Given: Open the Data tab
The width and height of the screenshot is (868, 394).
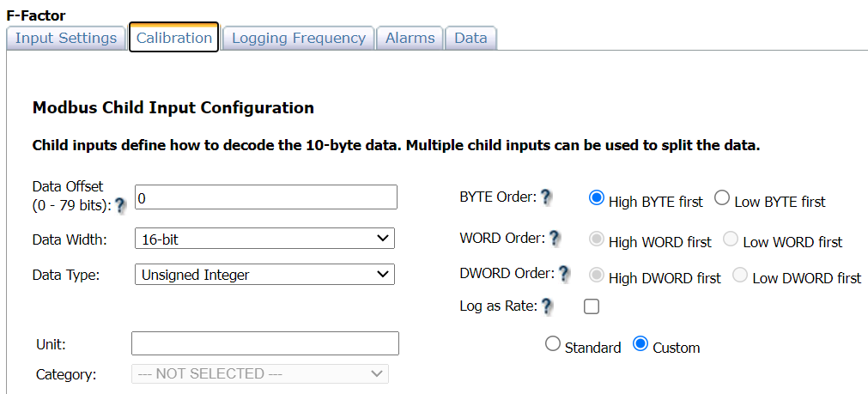Looking at the screenshot, I should [x=470, y=38].
